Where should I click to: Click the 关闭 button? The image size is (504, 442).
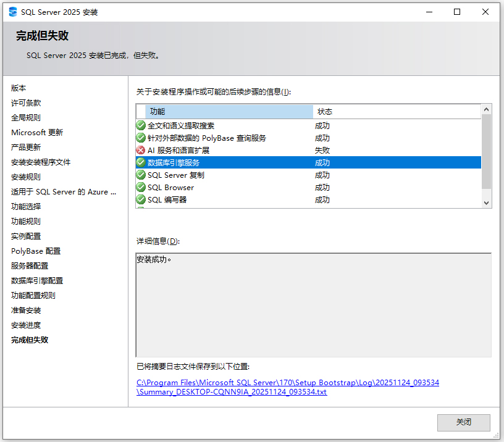(463, 422)
